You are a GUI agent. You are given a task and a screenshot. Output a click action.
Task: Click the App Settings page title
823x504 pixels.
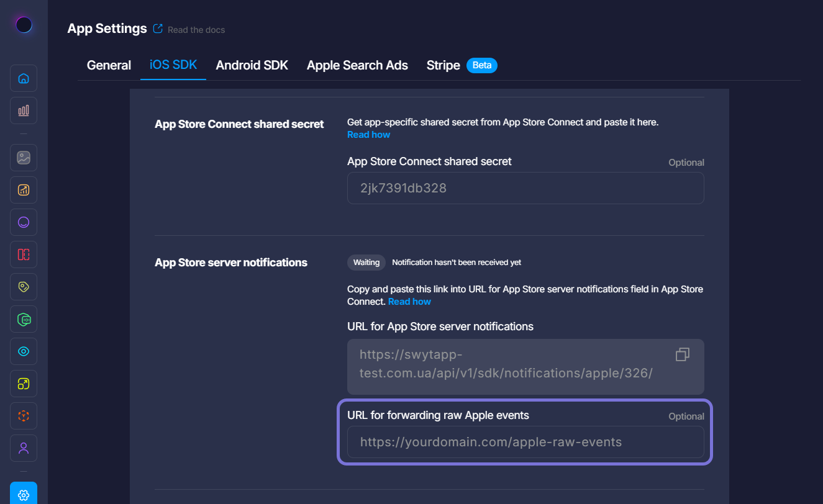click(x=107, y=29)
